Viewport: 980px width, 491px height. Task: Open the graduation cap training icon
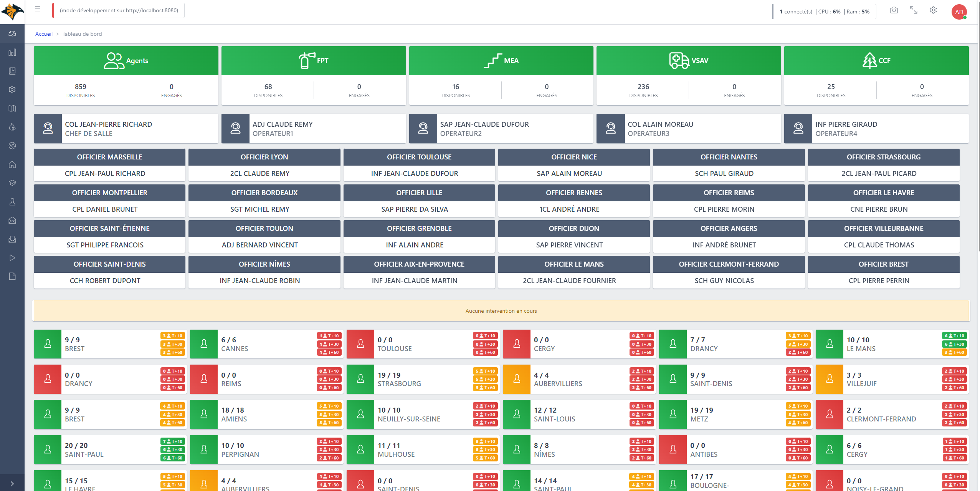click(x=12, y=183)
